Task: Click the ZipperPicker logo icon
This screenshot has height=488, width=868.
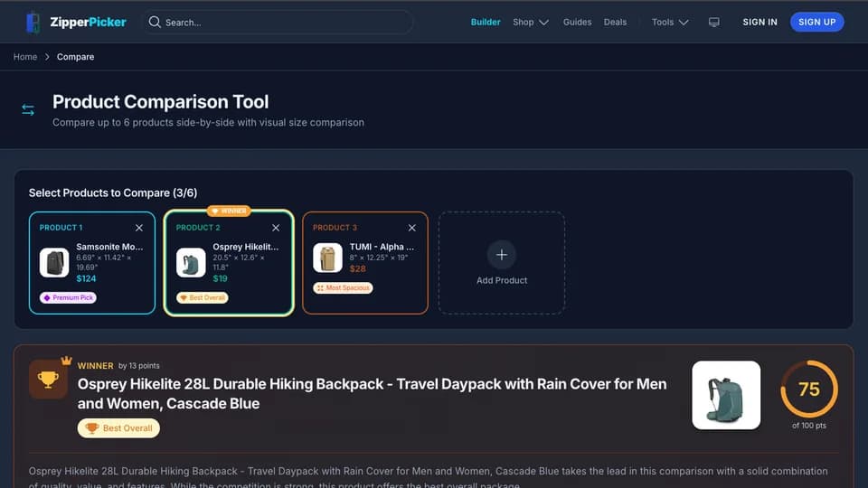Action: (33, 22)
